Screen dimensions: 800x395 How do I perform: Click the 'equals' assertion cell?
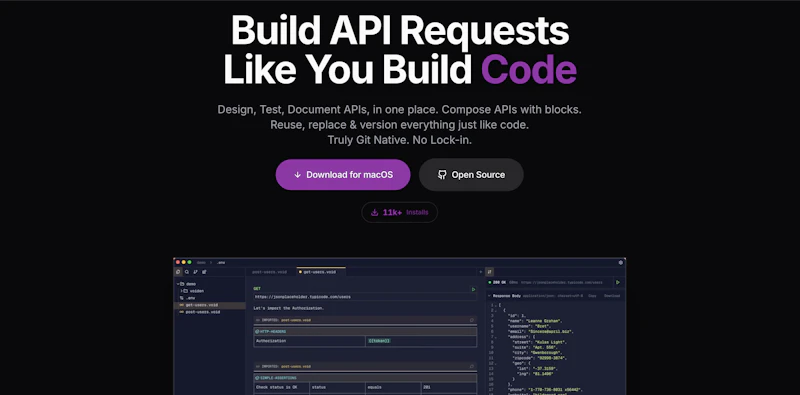[x=393, y=387]
